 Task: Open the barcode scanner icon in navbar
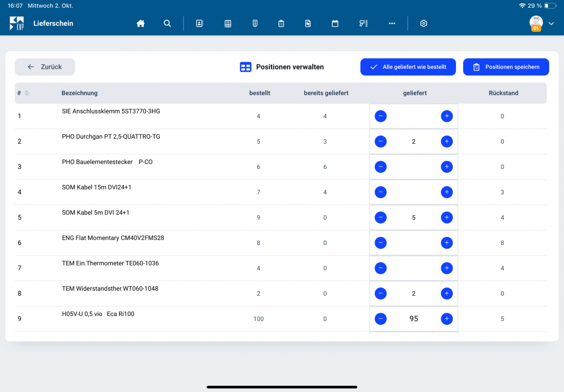(x=364, y=23)
